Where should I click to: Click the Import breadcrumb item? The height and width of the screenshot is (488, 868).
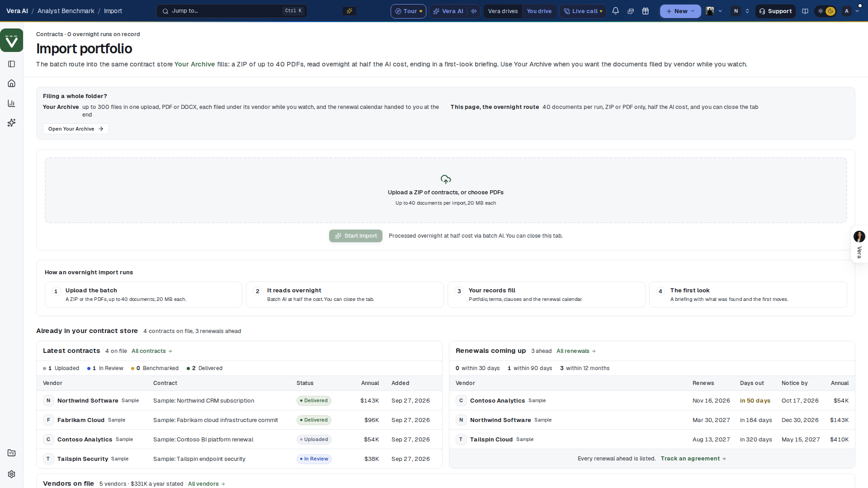(113, 11)
